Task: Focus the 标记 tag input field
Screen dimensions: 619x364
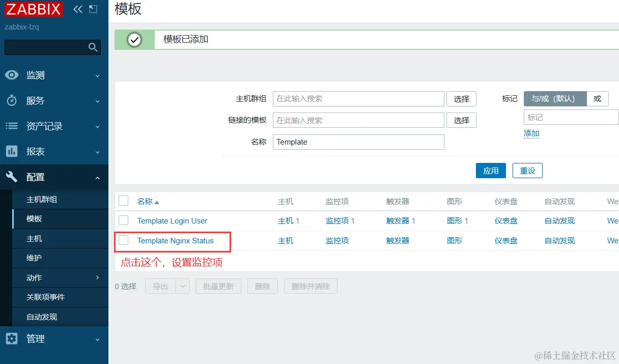Action: click(x=571, y=117)
